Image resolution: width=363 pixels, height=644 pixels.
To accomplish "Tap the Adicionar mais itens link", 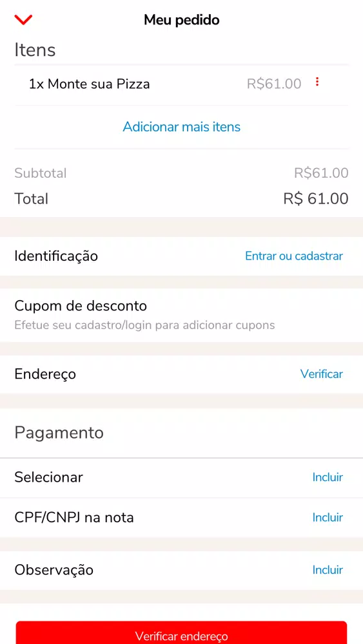I will pos(182,126).
